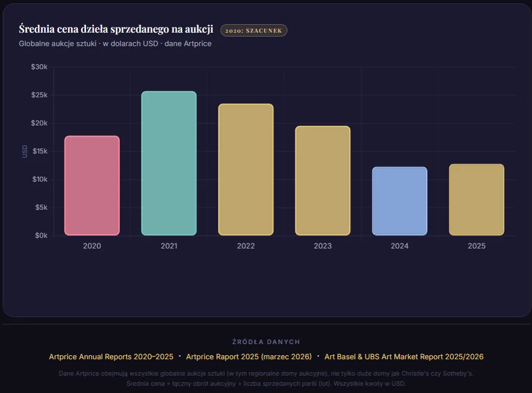Follow Art Basel & UBS Art Market Report link
Image resolution: width=532 pixels, height=393 pixels.
(404, 357)
